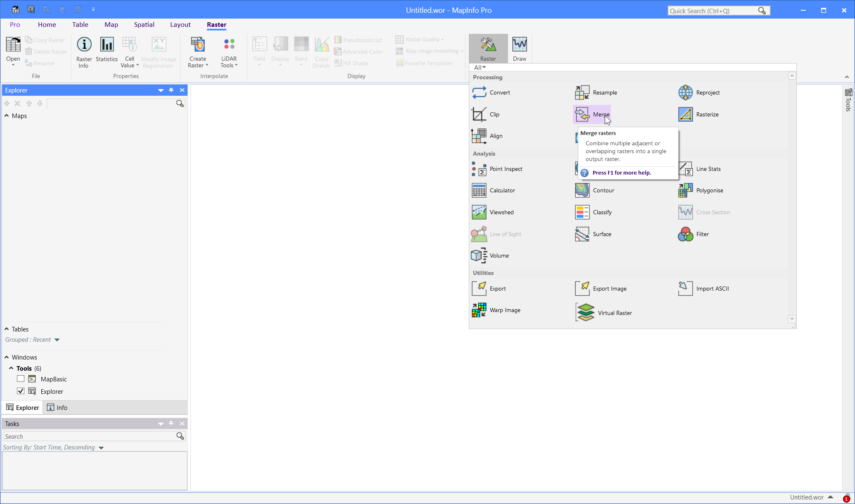Click the Raster Info button
The height and width of the screenshot is (504, 855).
84,52
